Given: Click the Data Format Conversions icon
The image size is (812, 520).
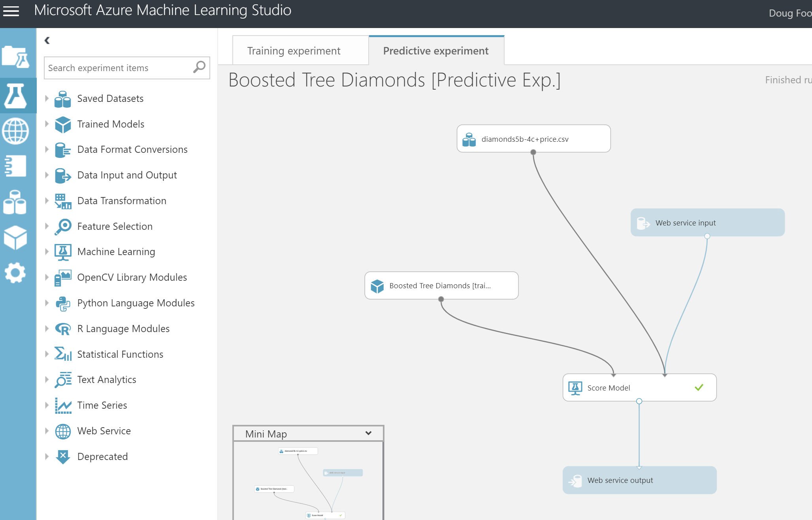Looking at the screenshot, I should 63,150.
